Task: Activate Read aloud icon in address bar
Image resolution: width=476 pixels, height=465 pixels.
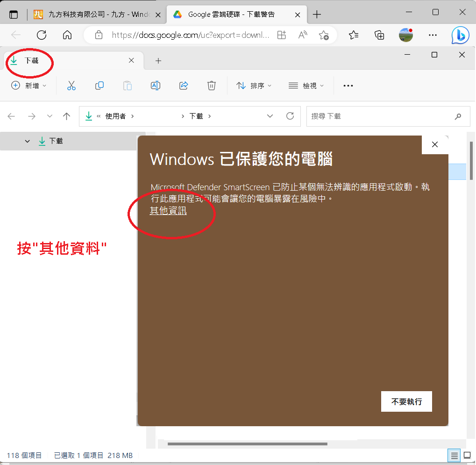Action: click(x=302, y=35)
